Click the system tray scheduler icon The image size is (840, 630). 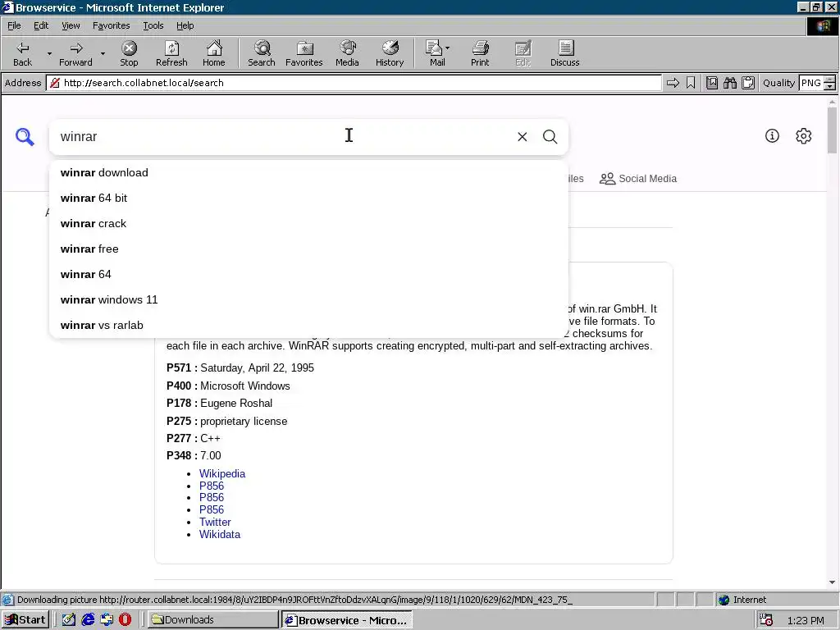(766, 620)
